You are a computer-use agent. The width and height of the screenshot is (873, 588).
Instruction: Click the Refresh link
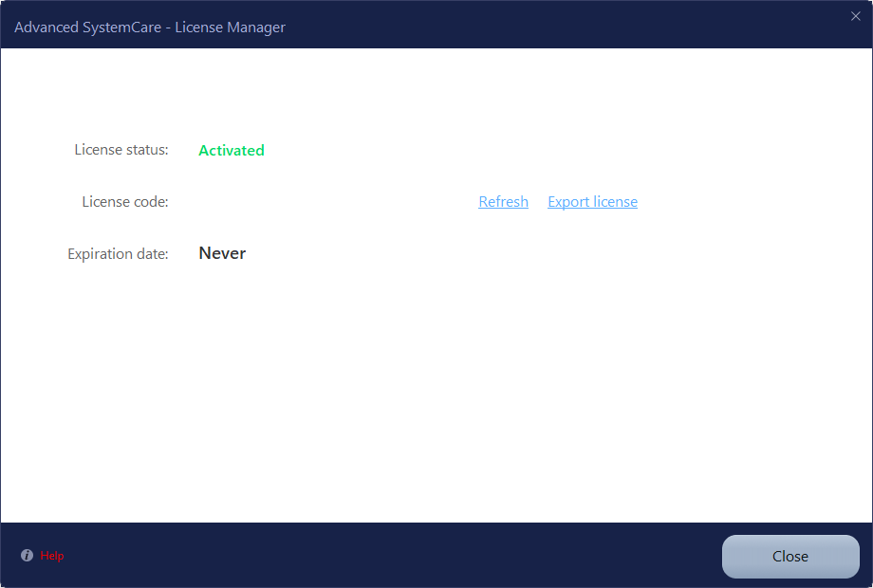[x=503, y=201]
